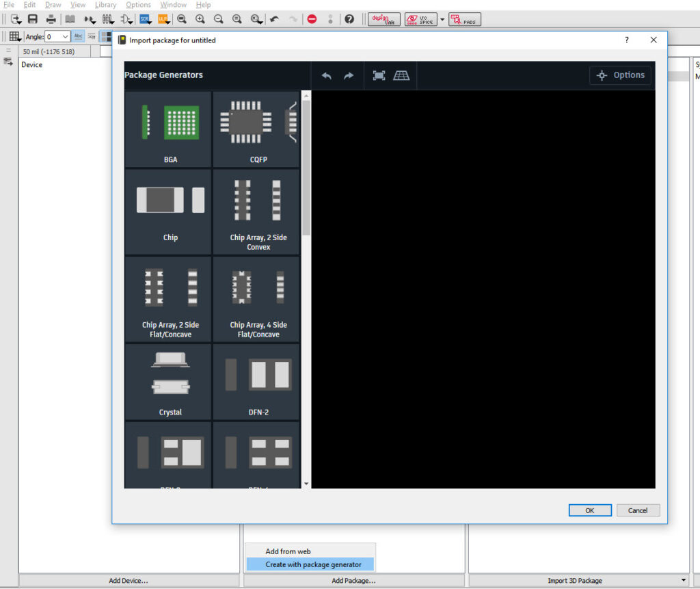
Task: Open the Angle combo box
Action: (x=57, y=37)
